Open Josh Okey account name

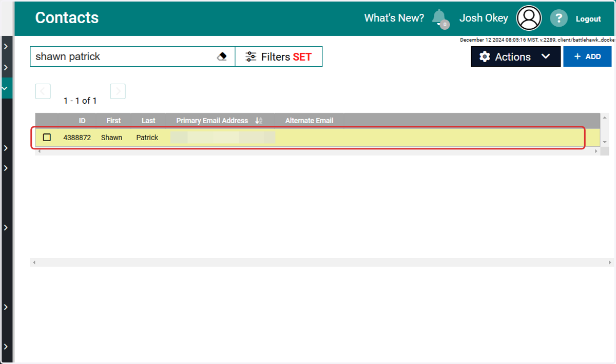pos(484,18)
